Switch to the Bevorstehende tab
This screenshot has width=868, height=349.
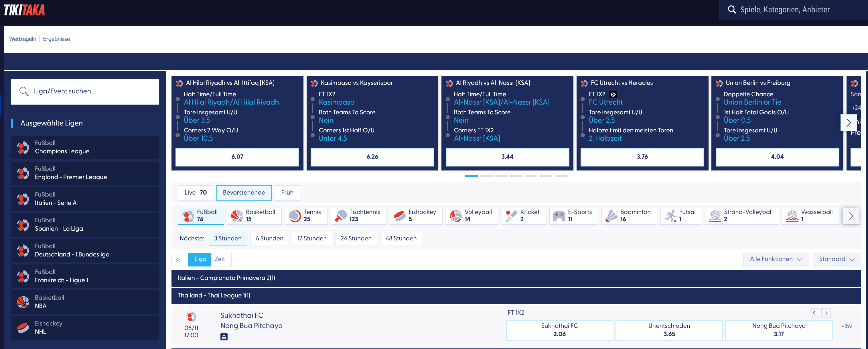[x=244, y=193]
